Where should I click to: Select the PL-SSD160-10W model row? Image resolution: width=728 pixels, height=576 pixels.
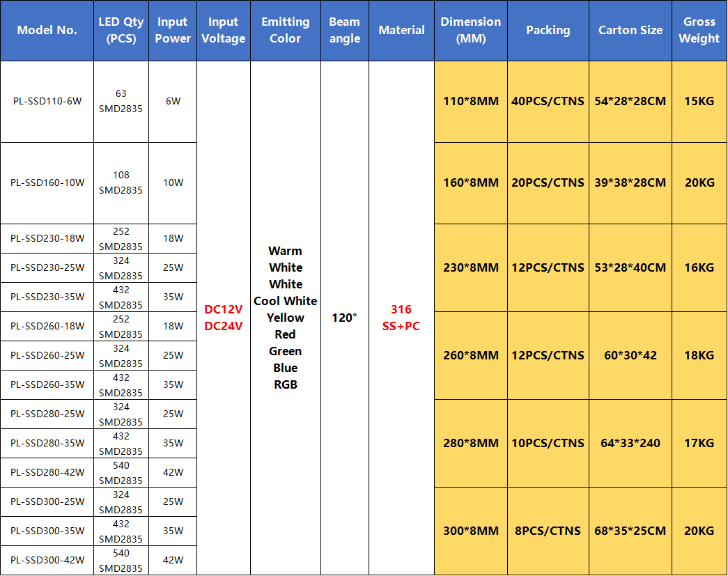coord(47,183)
